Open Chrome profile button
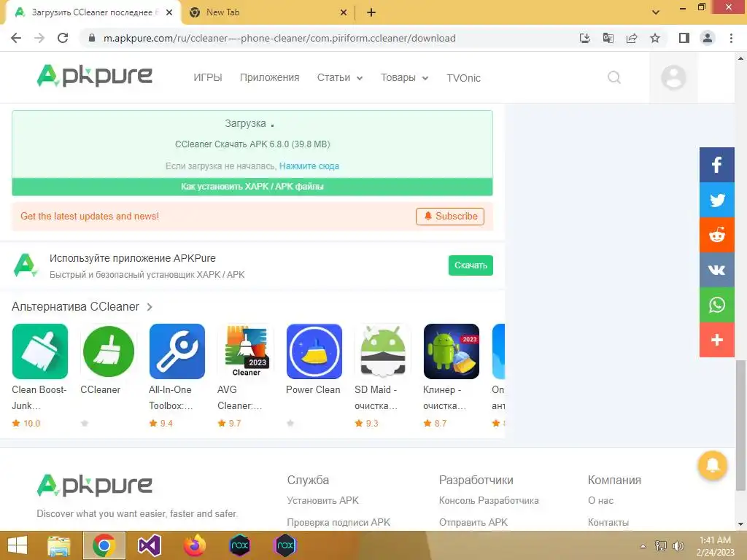Screen dimensions: 747x560 click(x=708, y=38)
